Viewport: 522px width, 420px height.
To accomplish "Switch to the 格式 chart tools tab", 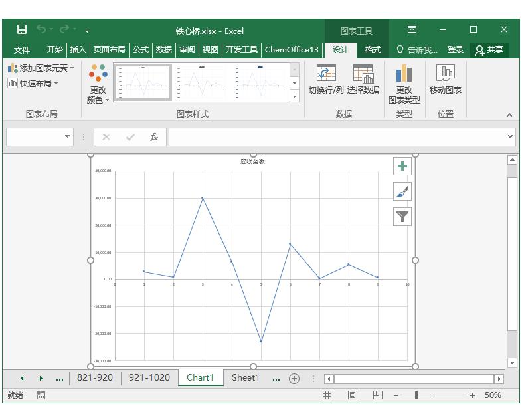I will (373, 50).
